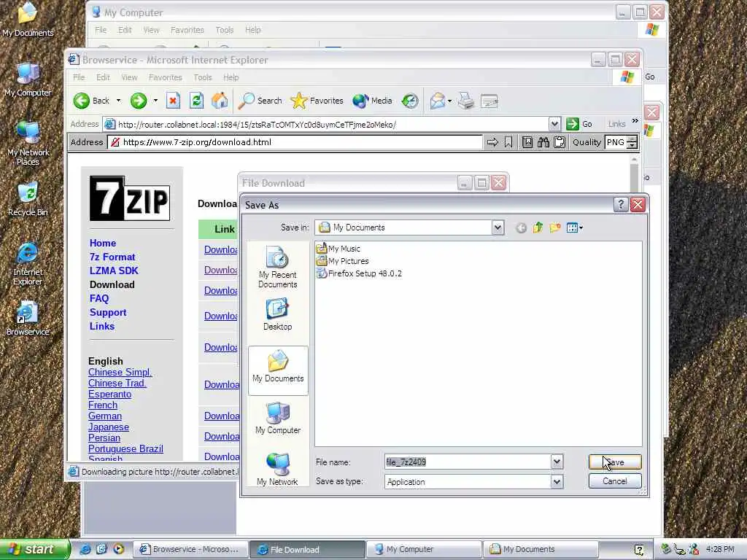Click the Browservice bookmark icon
The image size is (747, 560).
pyautogui.click(x=508, y=142)
